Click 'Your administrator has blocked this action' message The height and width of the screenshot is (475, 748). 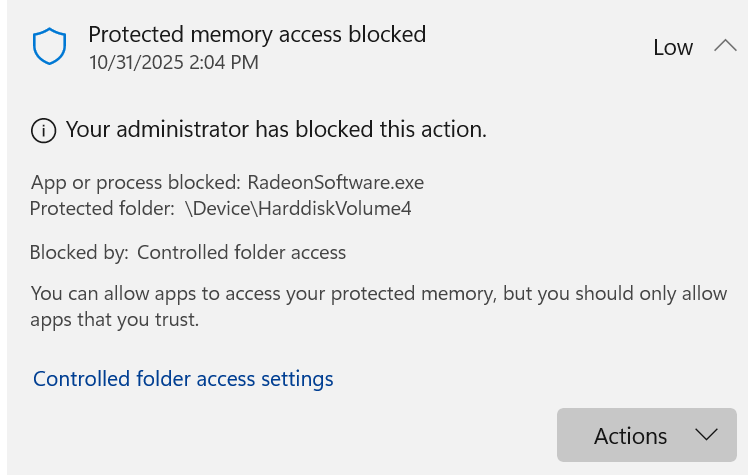pos(276,129)
